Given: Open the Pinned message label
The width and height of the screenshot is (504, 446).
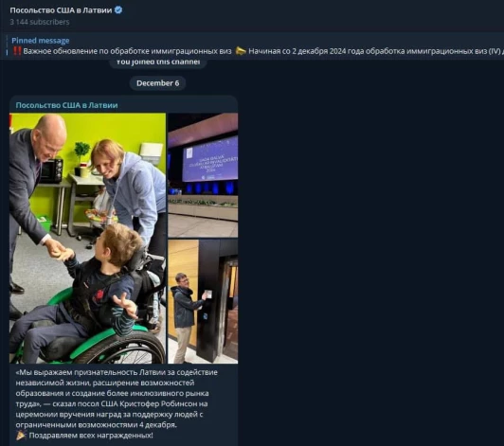Looking at the screenshot, I should click(41, 41).
